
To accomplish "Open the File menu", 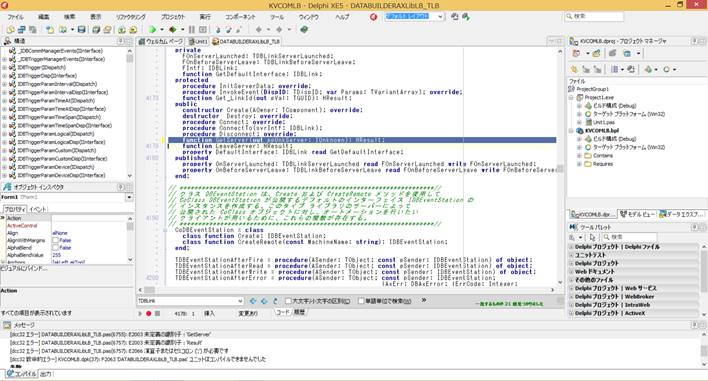I will coord(15,17).
